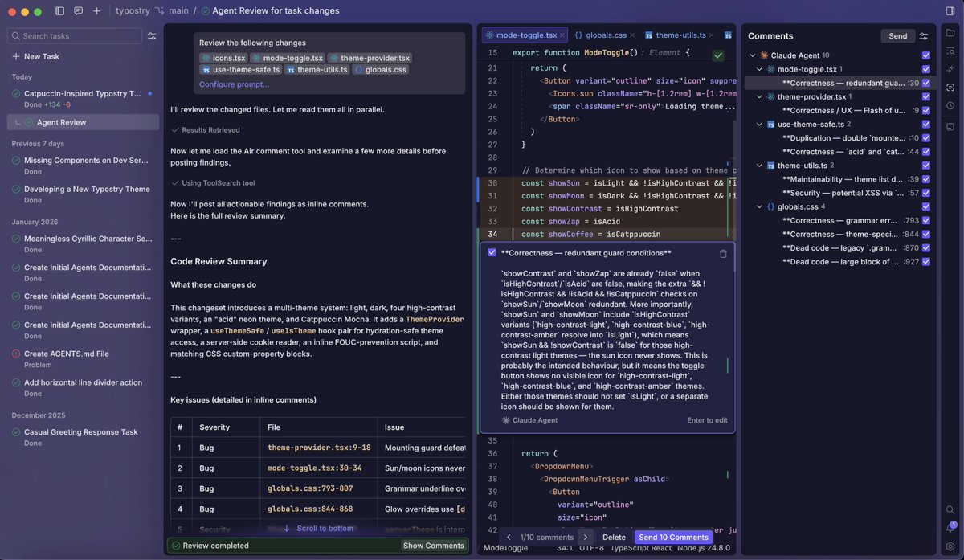Uncheck the mode-toggle.tsx file checkbox

(x=926, y=69)
